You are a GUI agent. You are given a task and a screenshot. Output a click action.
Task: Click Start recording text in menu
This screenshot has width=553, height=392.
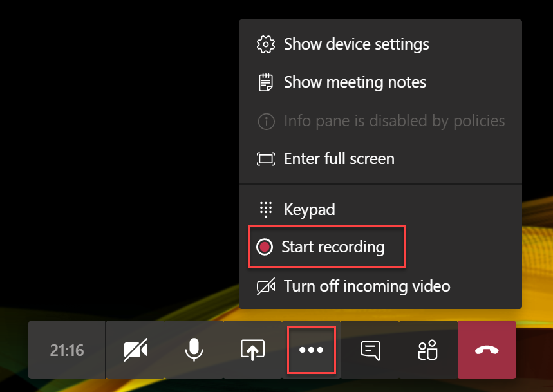pos(333,247)
